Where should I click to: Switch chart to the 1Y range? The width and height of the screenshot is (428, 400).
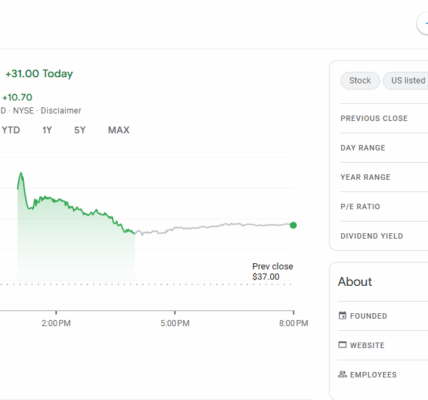[47, 130]
